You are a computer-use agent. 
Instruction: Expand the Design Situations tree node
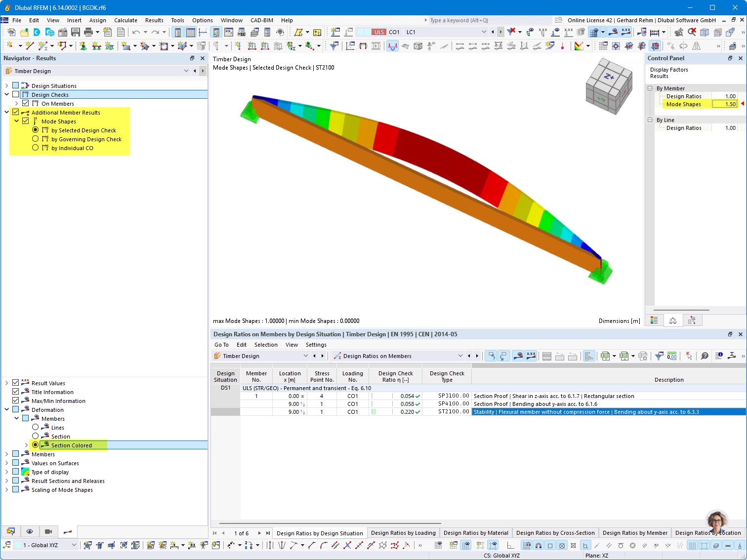6,85
